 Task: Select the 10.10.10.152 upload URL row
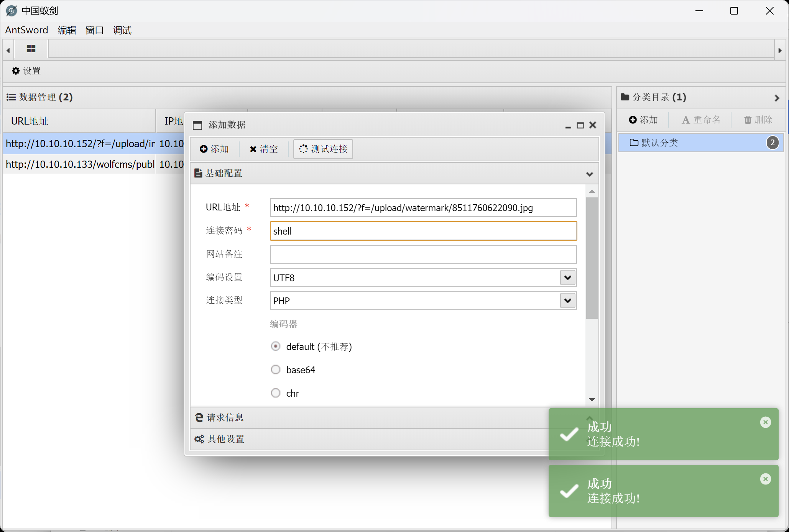click(94, 143)
